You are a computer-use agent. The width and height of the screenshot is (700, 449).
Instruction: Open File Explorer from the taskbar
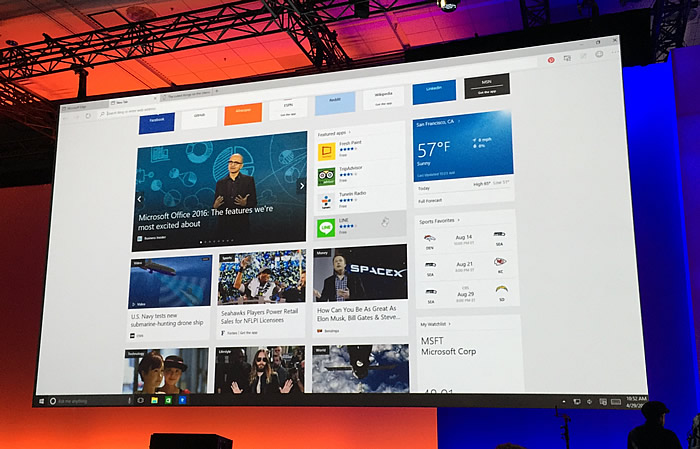pos(154,400)
